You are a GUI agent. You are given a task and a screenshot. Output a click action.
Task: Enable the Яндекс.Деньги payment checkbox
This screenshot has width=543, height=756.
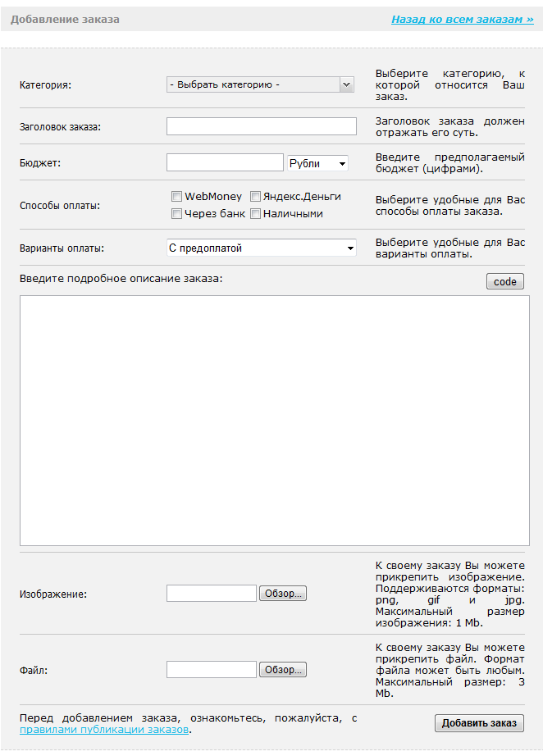click(256, 197)
